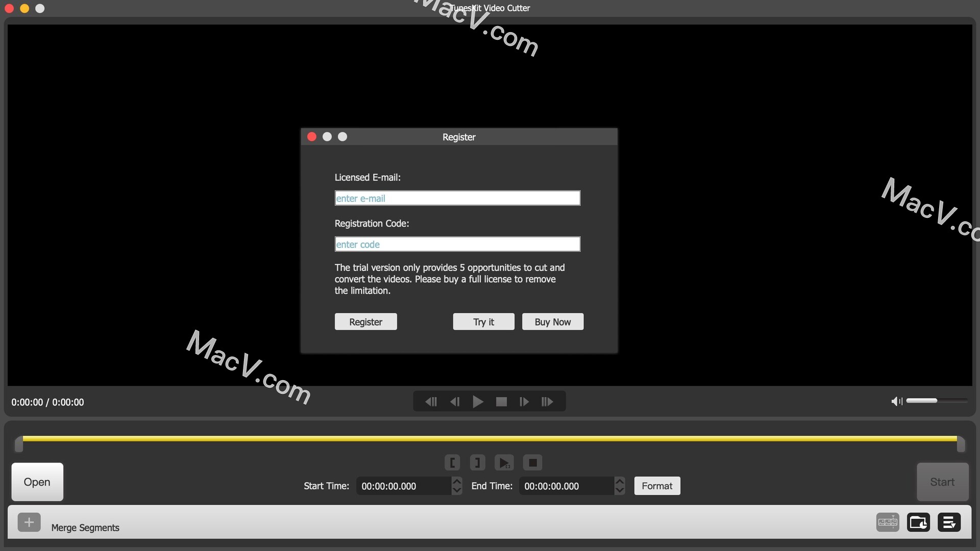Screen dimensions: 980x551
Task: Preview the selected segment
Action: click(504, 463)
